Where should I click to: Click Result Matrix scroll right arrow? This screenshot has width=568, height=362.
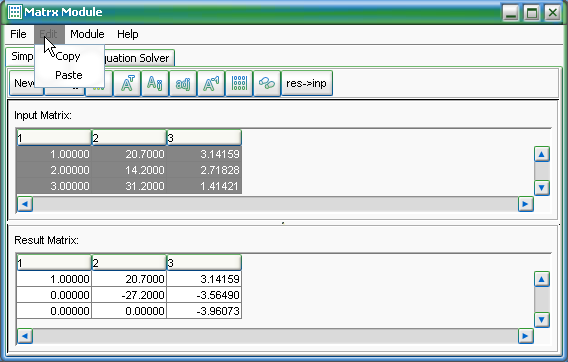tap(525, 336)
